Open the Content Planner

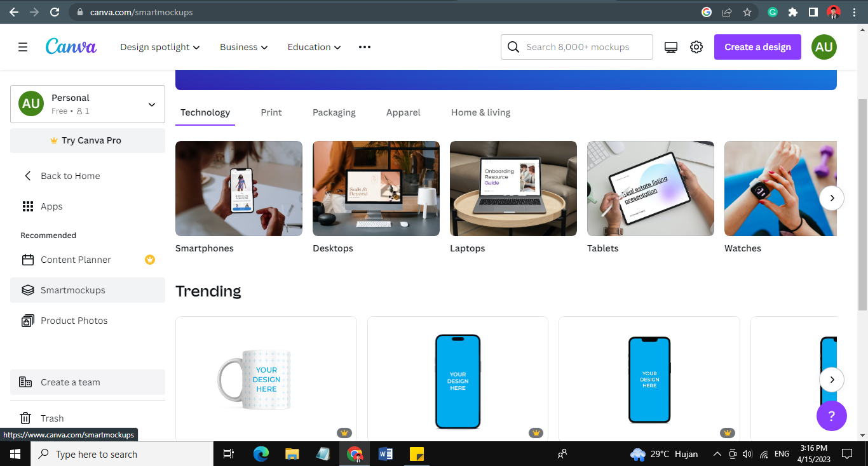(x=76, y=260)
